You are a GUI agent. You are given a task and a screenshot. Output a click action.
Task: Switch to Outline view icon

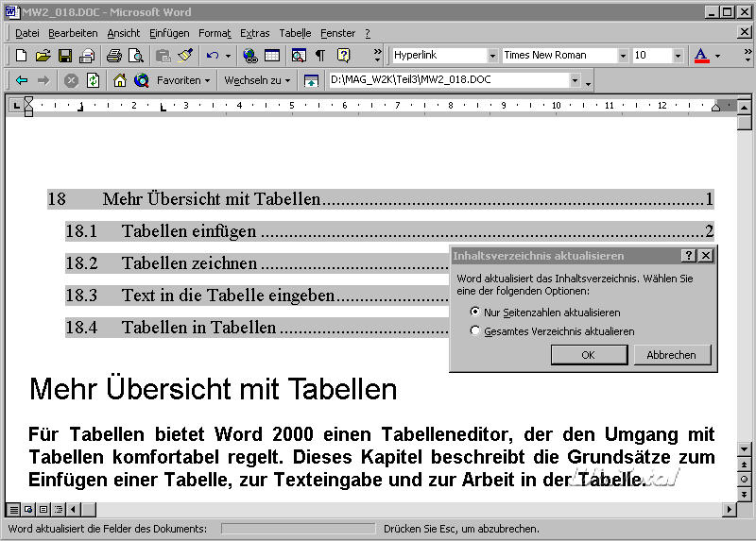click(59, 509)
